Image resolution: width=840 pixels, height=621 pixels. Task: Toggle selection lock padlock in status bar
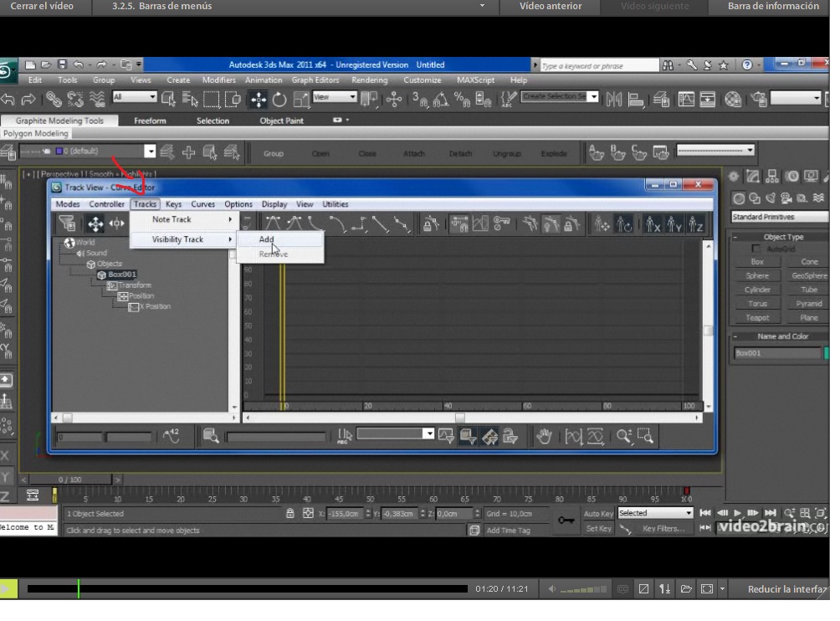click(289, 513)
